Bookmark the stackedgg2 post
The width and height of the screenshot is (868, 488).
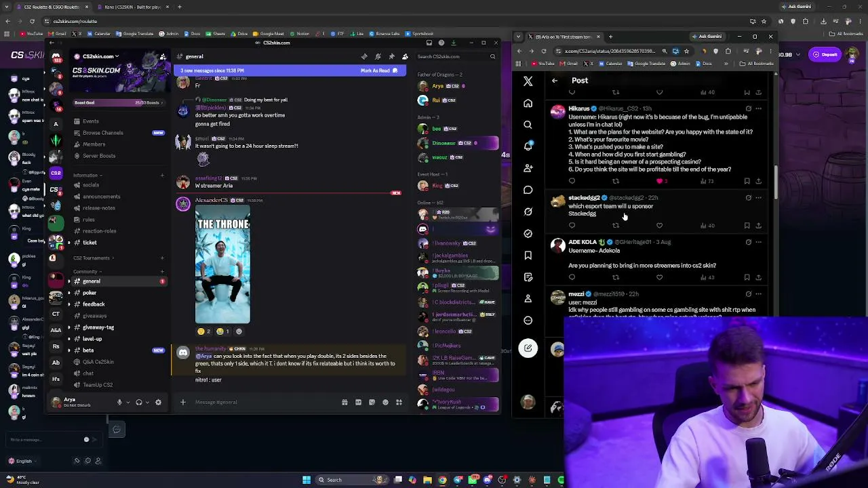[747, 225]
